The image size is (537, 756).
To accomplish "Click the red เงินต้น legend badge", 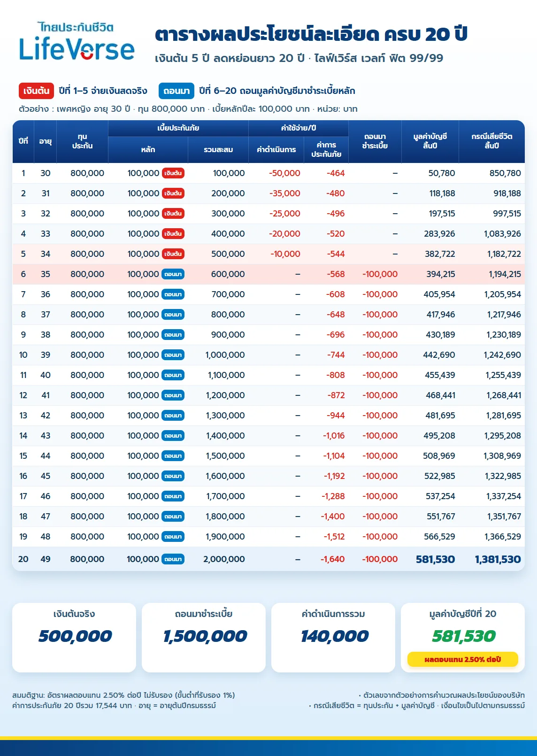I will pos(37,91).
